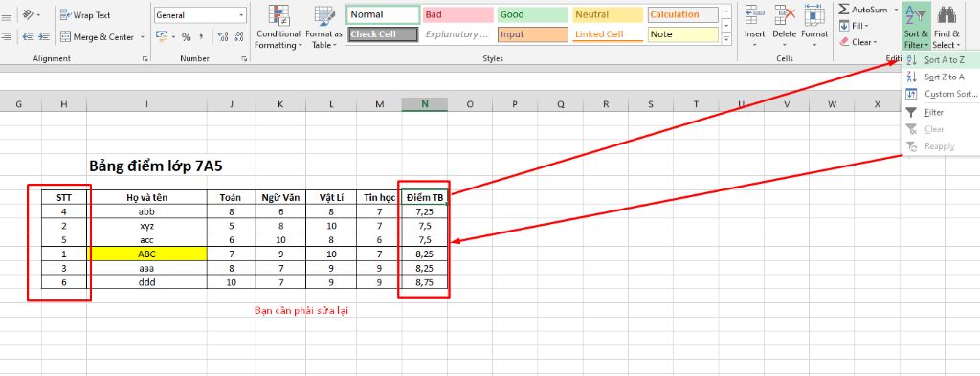The image size is (980, 376).
Task: Open AutoSum dropdown arrow
Action: coord(895,10)
